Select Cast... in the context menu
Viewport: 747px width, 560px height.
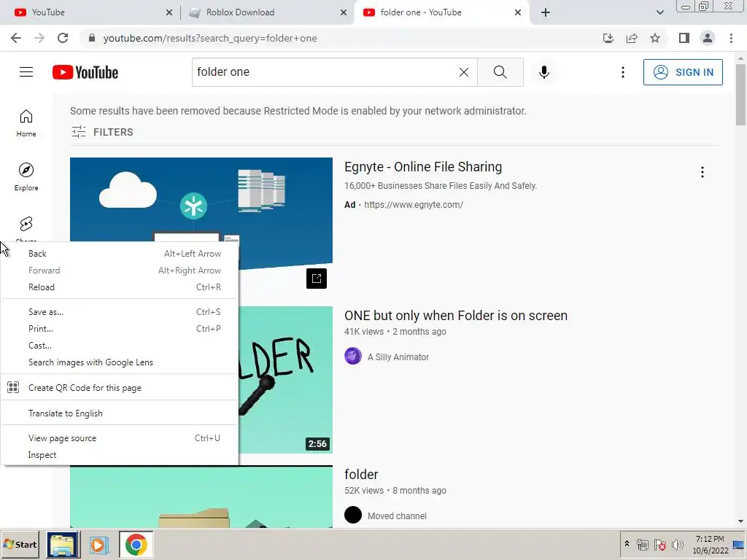click(x=119, y=345)
